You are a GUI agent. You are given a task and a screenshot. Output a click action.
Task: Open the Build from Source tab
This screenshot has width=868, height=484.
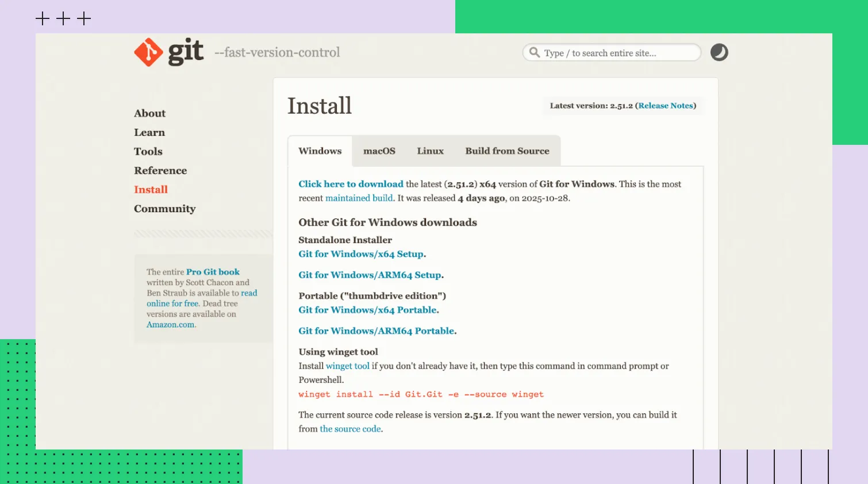[x=507, y=151]
